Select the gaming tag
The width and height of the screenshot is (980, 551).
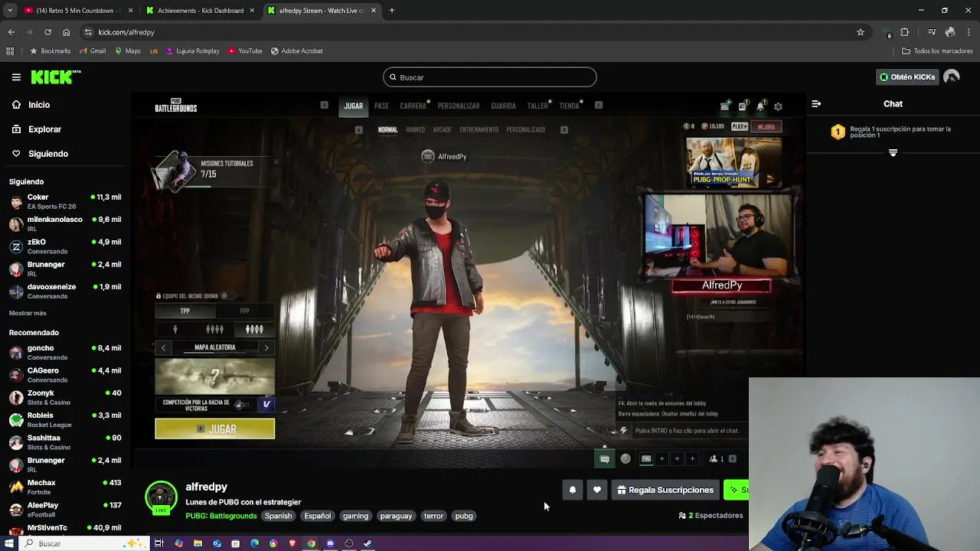(355, 516)
